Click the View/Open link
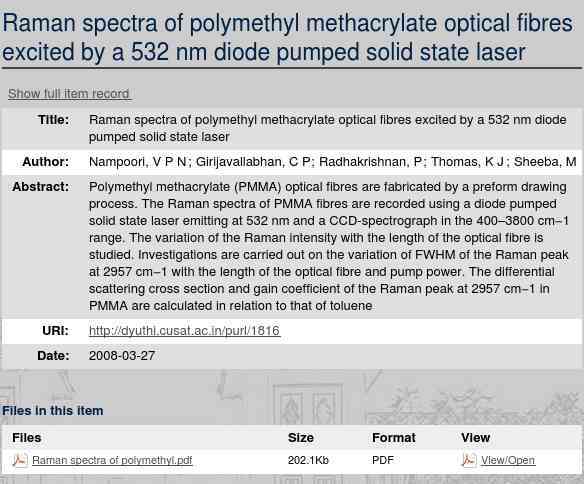The image size is (584, 484). pos(508,460)
